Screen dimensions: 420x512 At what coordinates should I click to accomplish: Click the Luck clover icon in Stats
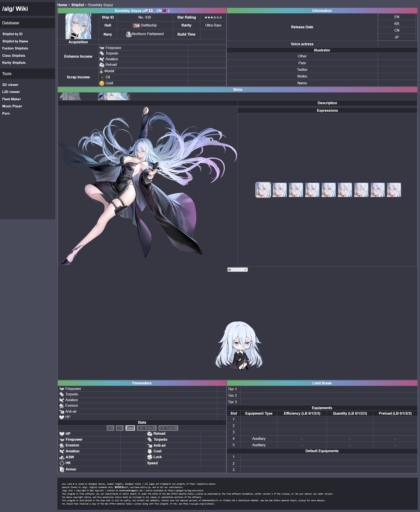(x=150, y=457)
